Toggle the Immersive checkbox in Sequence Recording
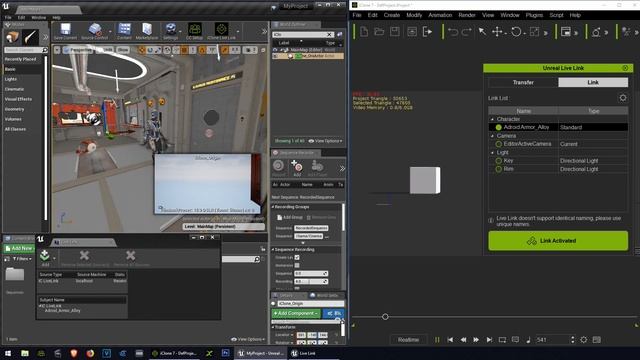This screenshot has width=640, height=360. pos(297,265)
